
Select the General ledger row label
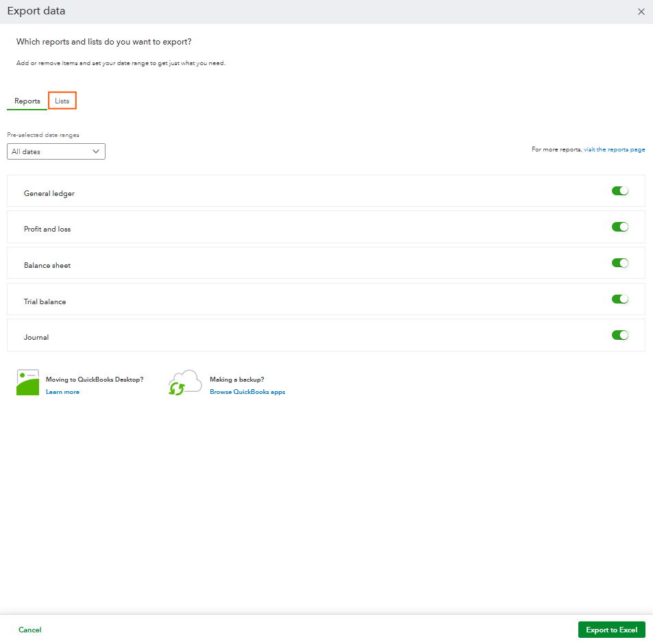pyautogui.click(x=49, y=193)
